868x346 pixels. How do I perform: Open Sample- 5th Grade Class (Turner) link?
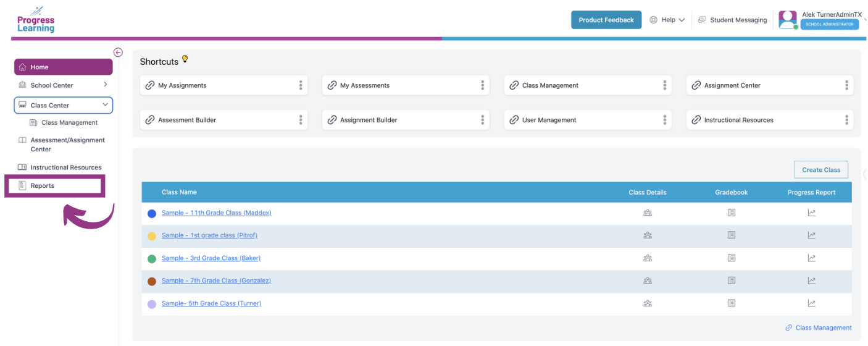(x=211, y=303)
